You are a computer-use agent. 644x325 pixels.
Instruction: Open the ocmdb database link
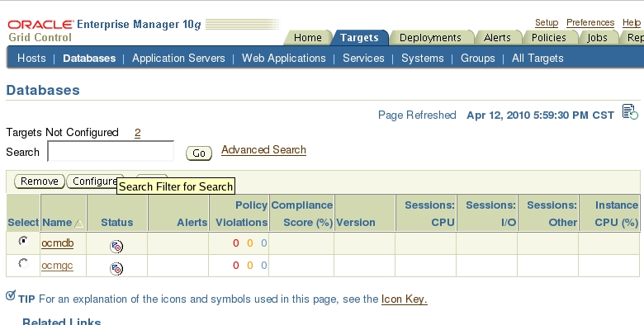point(58,243)
